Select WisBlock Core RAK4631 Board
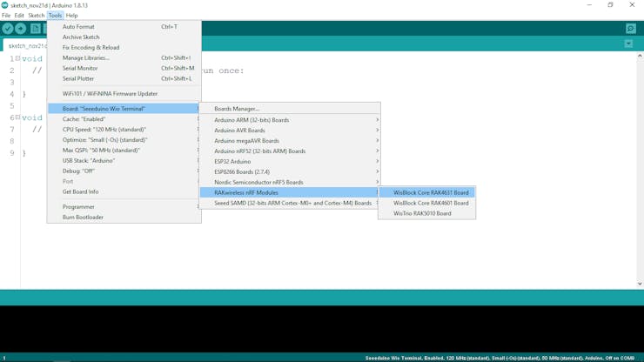Image resolution: width=644 pixels, height=362 pixels. 427,192
